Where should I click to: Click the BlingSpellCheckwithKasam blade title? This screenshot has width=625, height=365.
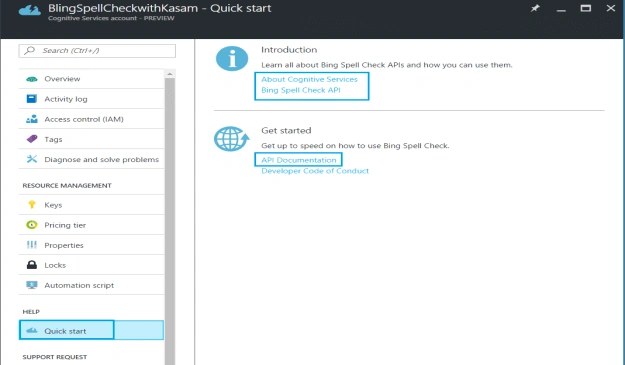click(x=159, y=8)
